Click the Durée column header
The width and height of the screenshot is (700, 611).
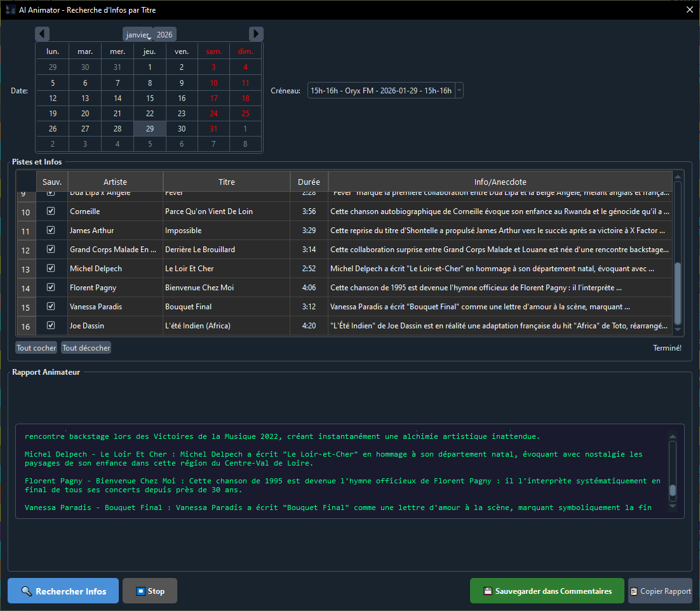(x=309, y=182)
